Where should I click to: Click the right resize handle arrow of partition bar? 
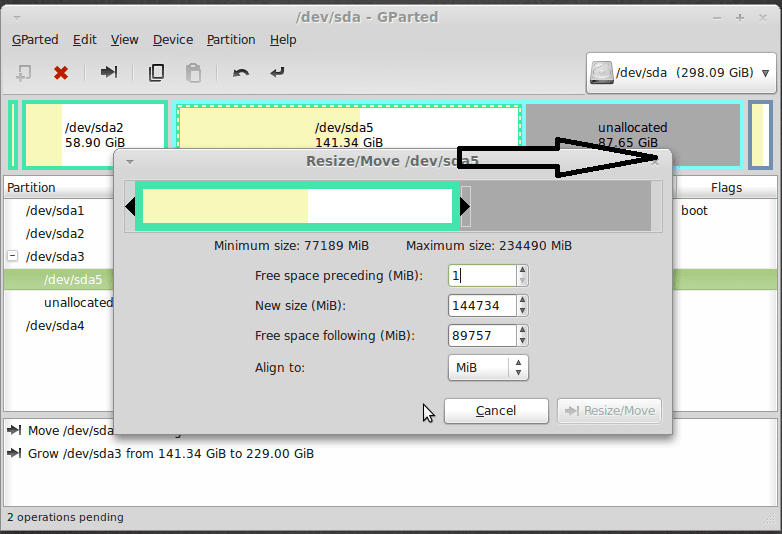[x=465, y=206]
